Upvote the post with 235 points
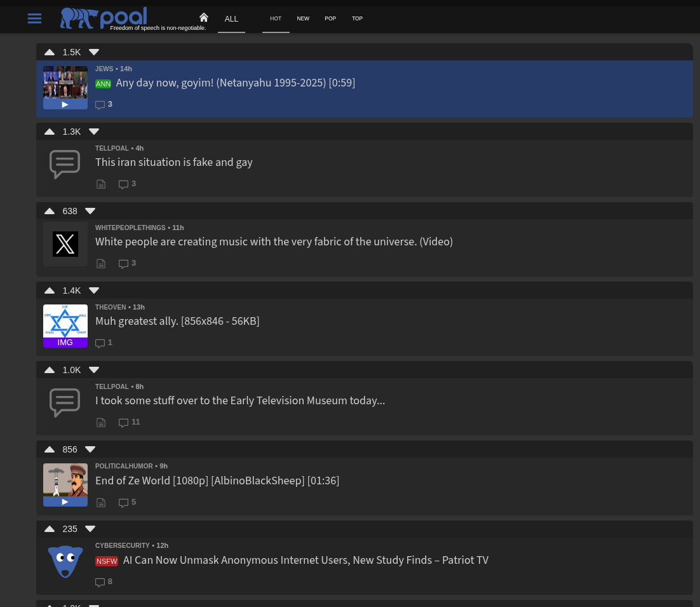This screenshot has width=700, height=607. pyautogui.click(x=50, y=529)
